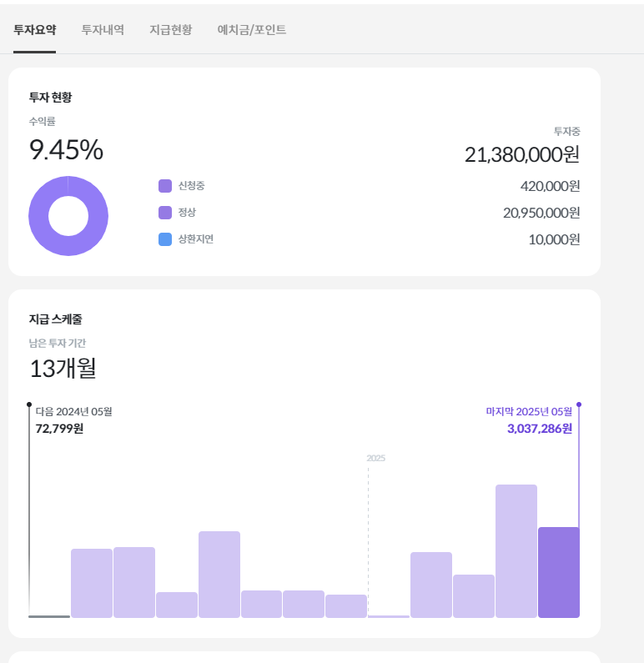644x663 pixels.
Task: Click the 상환지연 blue legend swatch
Action: pos(165,239)
